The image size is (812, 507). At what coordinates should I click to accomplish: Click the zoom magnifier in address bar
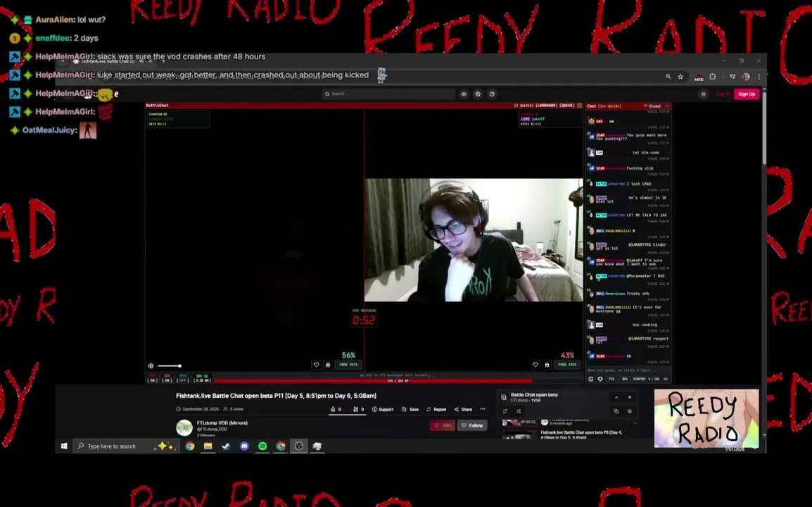point(668,77)
